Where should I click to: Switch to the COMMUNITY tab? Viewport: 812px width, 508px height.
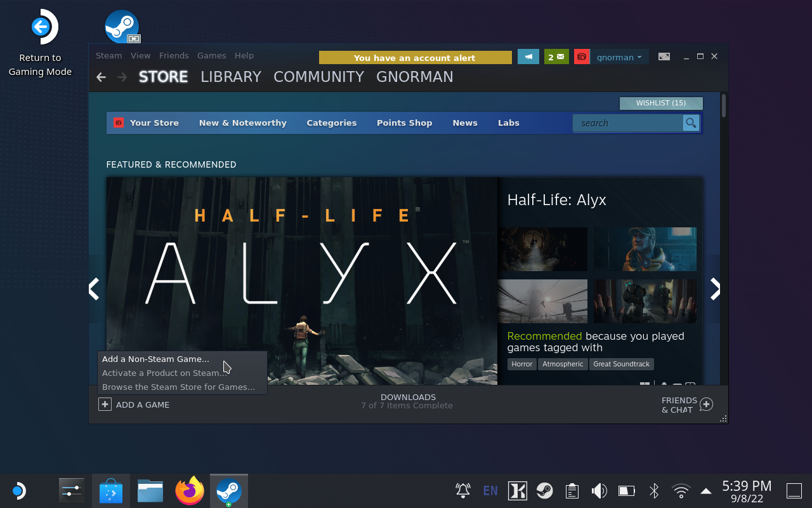[318, 77]
